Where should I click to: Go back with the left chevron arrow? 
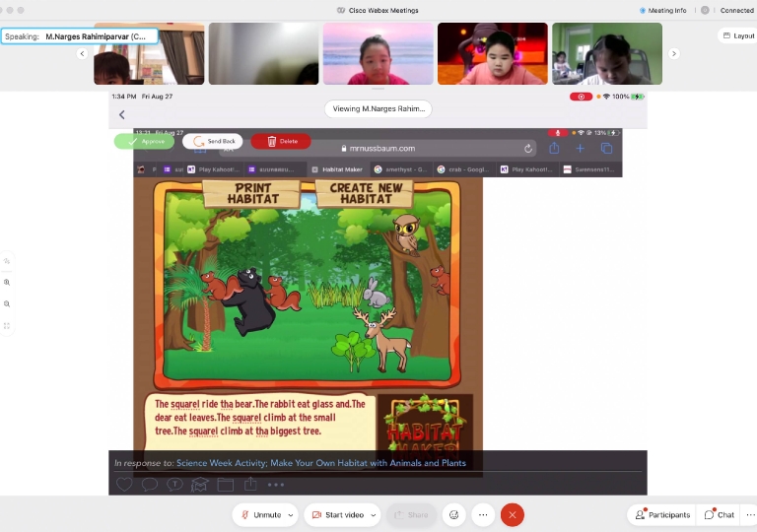pos(121,114)
